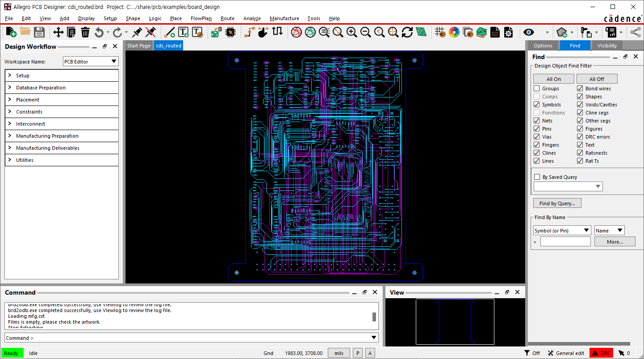Screen dimensions: 644x359
Task: Click the All On button
Action: (554, 79)
